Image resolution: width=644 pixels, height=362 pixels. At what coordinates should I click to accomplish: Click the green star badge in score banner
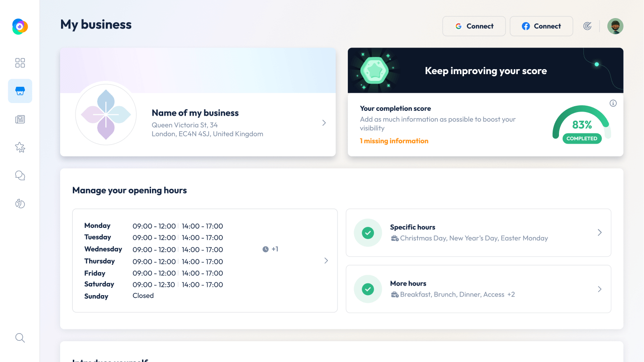click(x=374, y=71)
